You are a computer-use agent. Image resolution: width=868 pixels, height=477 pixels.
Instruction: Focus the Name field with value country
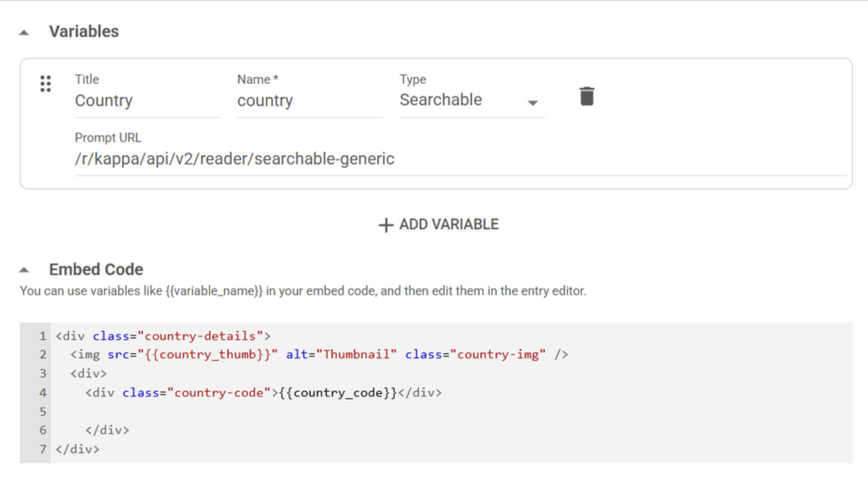(308, 101)
